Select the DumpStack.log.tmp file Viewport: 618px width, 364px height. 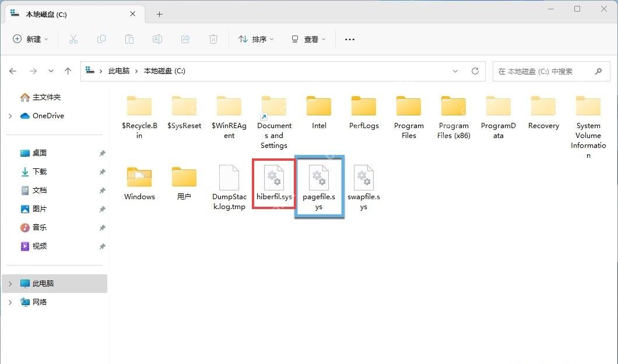tap(229, 188)
